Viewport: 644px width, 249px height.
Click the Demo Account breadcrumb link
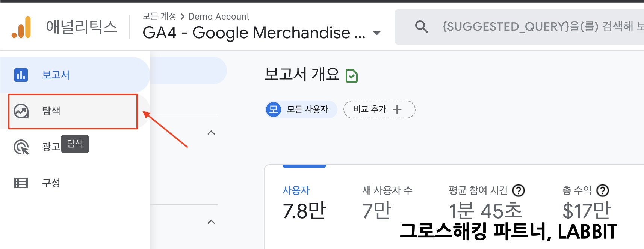219,16
